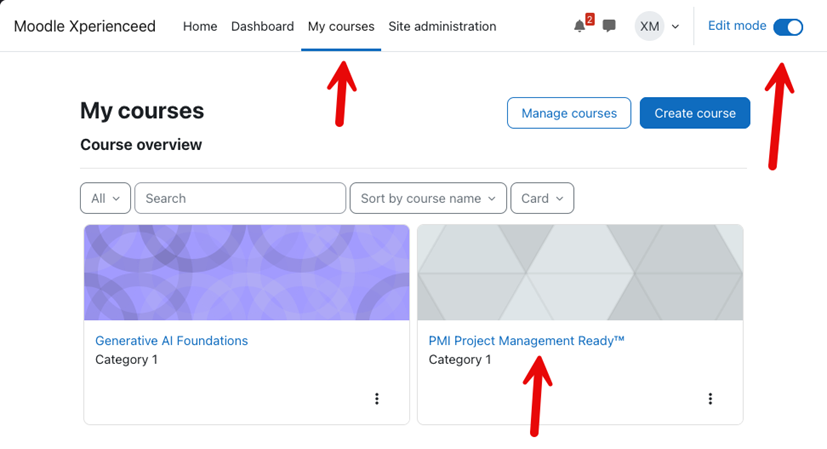Open PMI Project Management Ready course link
The height and width of the screenshot is (449, 827).
coord(526,341)
